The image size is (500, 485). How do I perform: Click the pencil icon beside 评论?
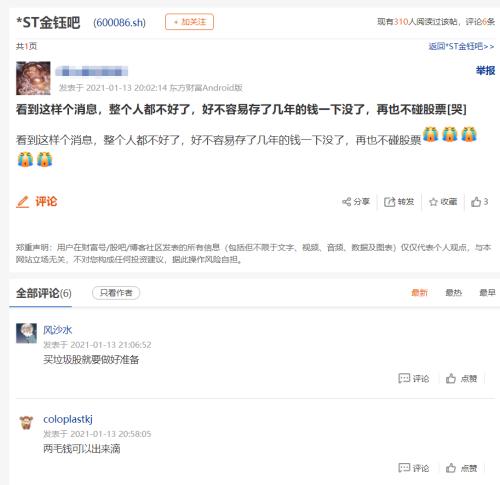[x=23, y=202]
